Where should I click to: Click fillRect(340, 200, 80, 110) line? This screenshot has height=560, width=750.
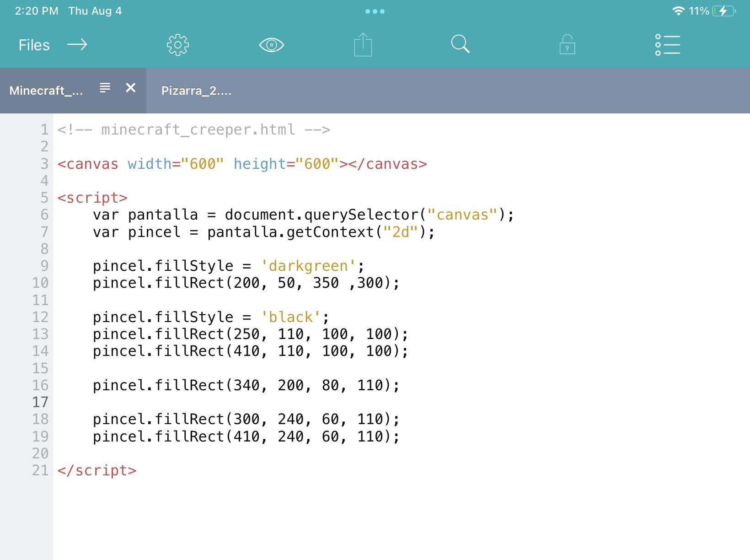coord(246,385)
